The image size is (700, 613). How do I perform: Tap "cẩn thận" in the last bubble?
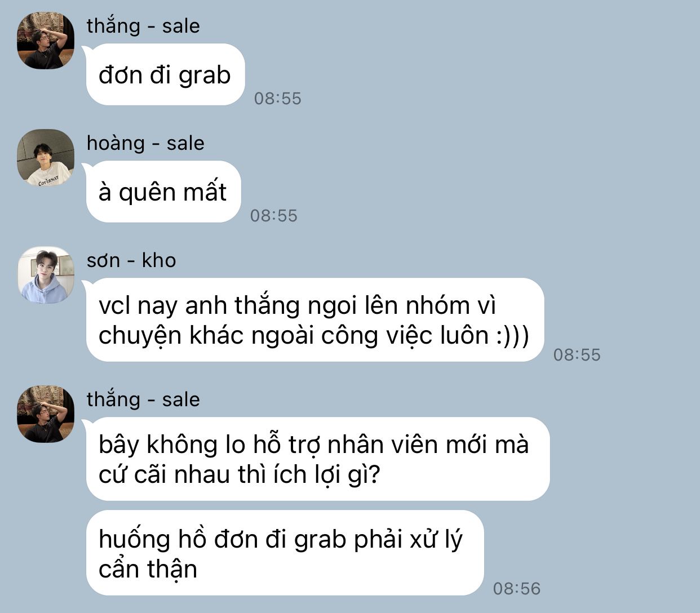tap(148, 569)
